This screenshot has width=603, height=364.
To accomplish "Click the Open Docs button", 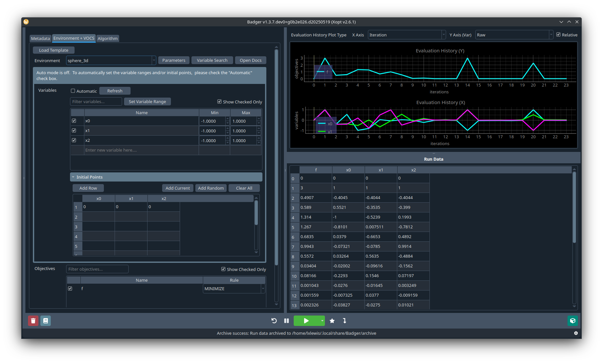I will tap(251, 60).
